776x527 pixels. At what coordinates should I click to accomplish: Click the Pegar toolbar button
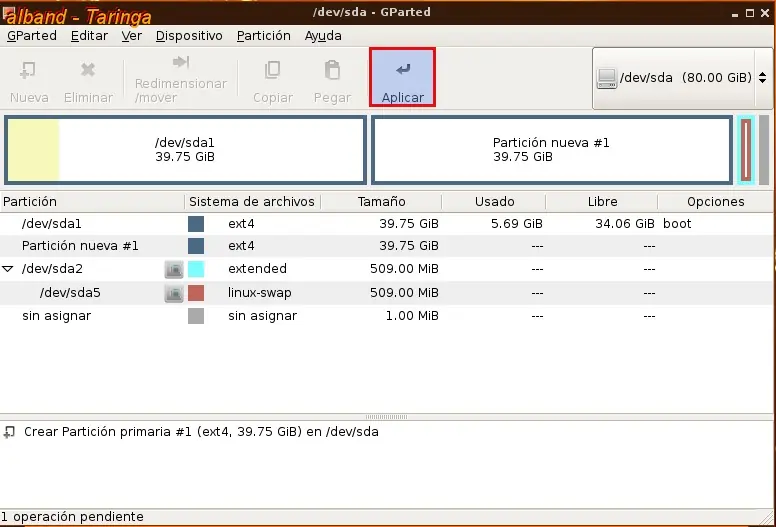tap(332, 81)
